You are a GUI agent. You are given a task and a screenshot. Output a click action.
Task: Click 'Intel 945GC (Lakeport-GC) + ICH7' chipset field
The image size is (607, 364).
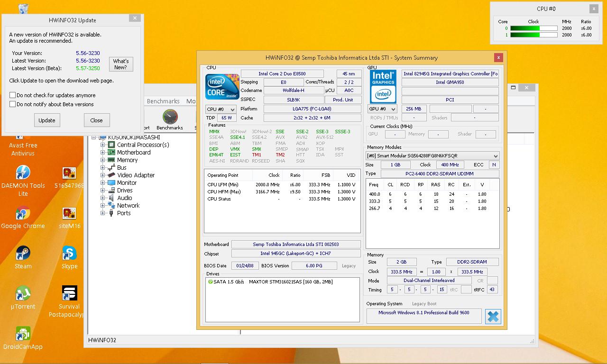click(x=296, y=254)
